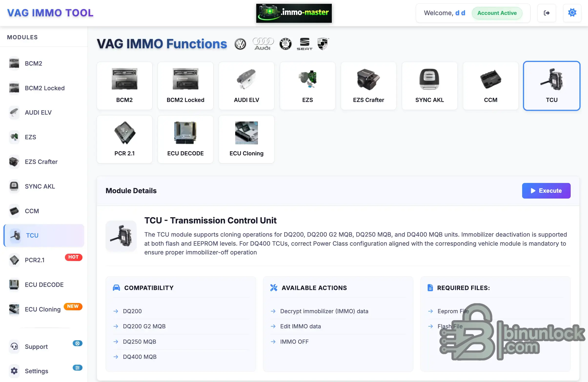Open Settings in sidebar
Viewport: 588px width, 382px height.
36,371
